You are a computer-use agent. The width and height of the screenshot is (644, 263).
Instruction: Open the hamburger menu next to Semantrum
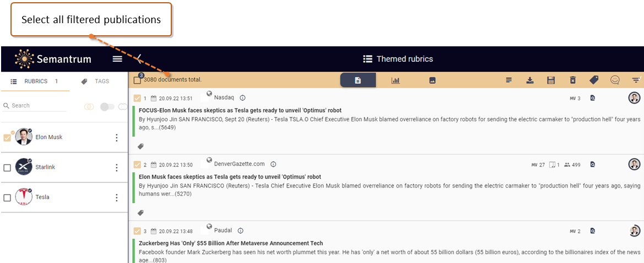[x=117, y=59]
